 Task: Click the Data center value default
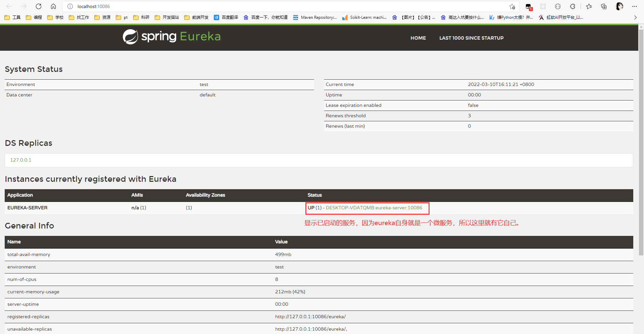[208, 95]
